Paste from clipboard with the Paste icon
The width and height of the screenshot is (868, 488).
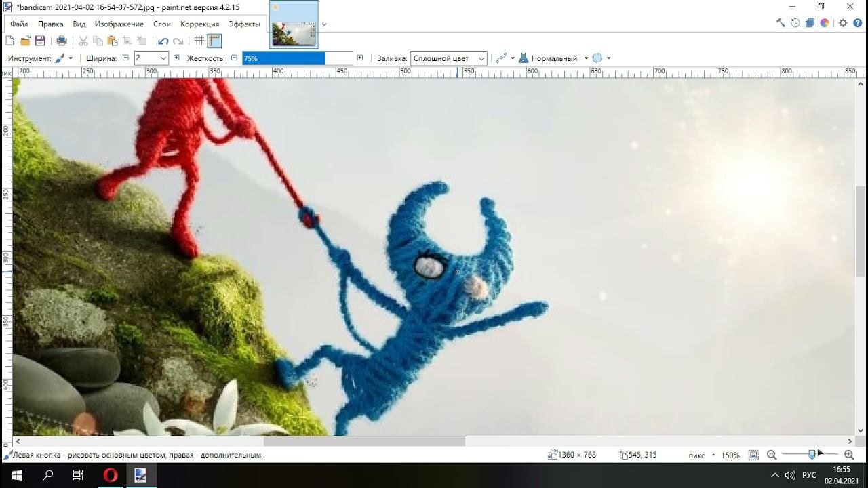113,41
